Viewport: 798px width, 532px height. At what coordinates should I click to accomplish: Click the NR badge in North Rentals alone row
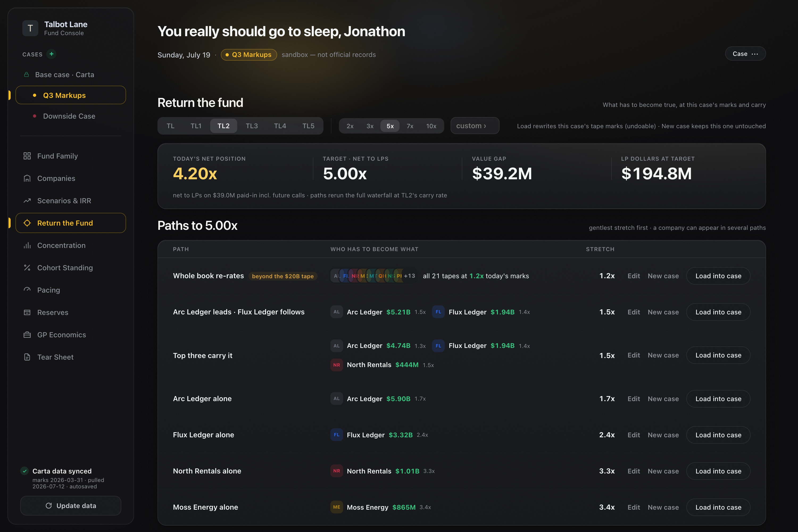[336, 471]
